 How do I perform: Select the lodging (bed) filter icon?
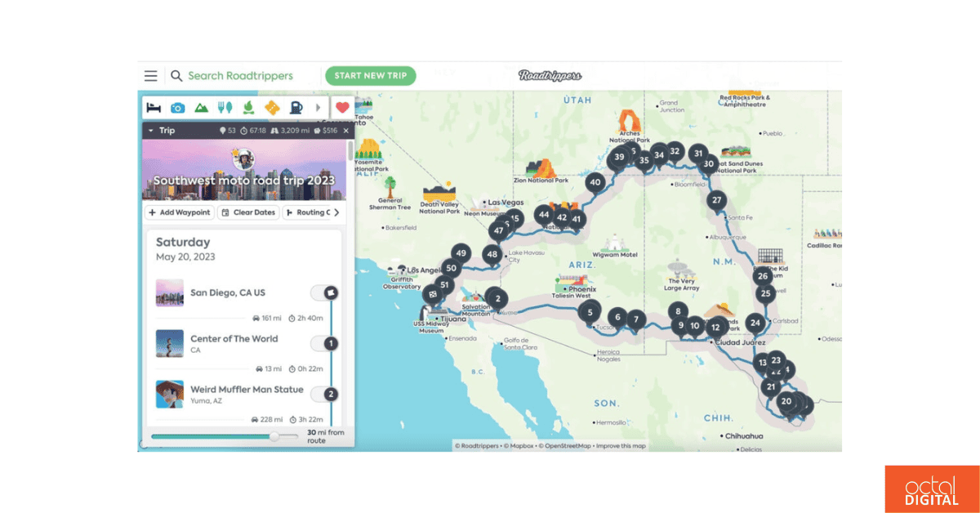[x=153, y=107]
